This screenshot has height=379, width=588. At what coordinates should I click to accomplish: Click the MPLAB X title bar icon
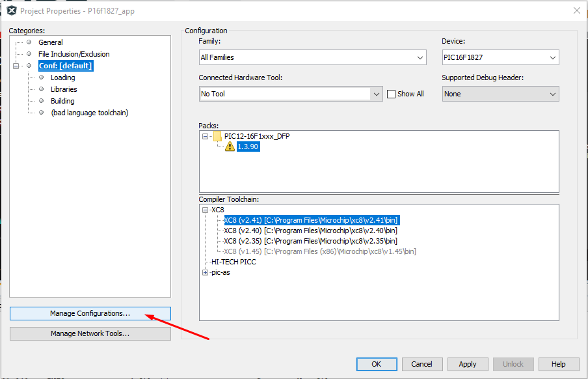coord(12,10)
